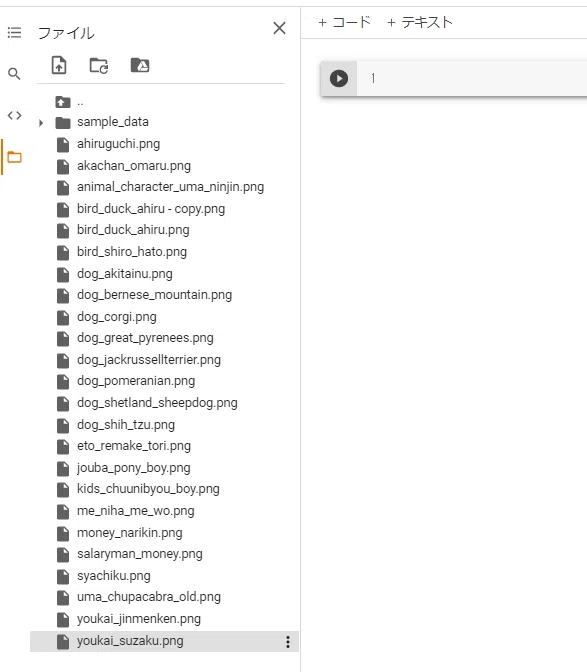Run the code cell

338,78
